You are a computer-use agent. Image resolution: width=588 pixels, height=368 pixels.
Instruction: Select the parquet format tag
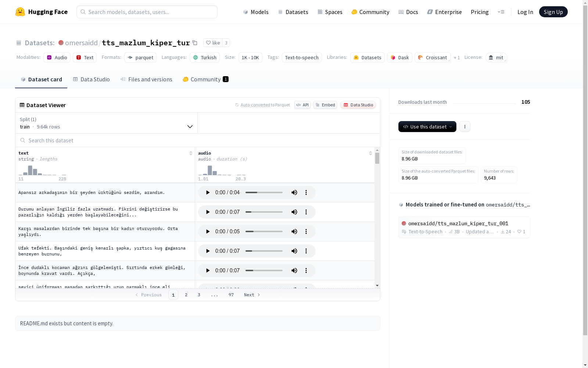tap(140, 57)
